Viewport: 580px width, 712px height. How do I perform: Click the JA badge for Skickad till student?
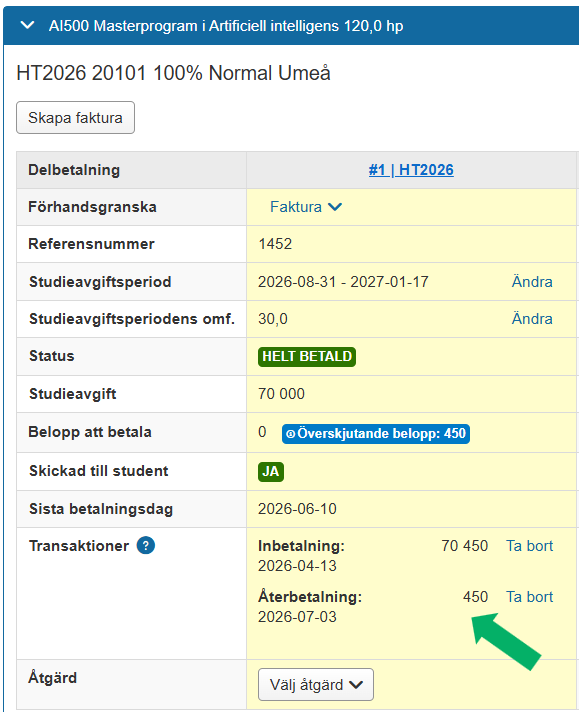(271, 471)
